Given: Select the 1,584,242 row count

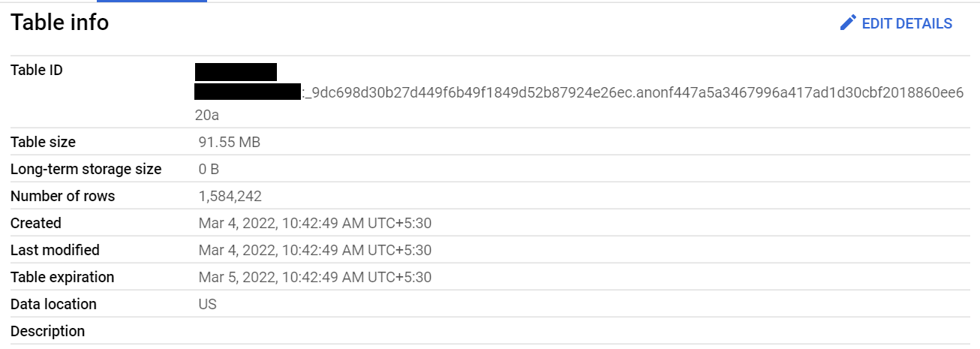Looking at the screenshot, I should coord(230,196).
